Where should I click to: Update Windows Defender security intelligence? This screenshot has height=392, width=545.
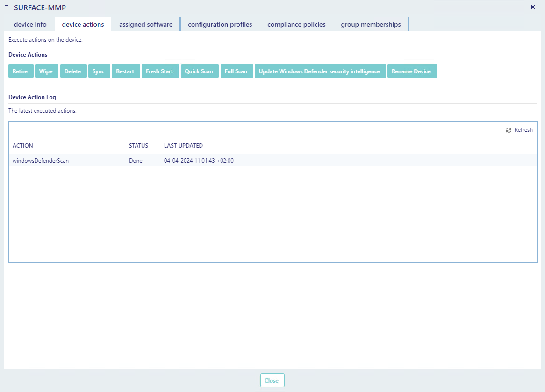tap(320, 71)
